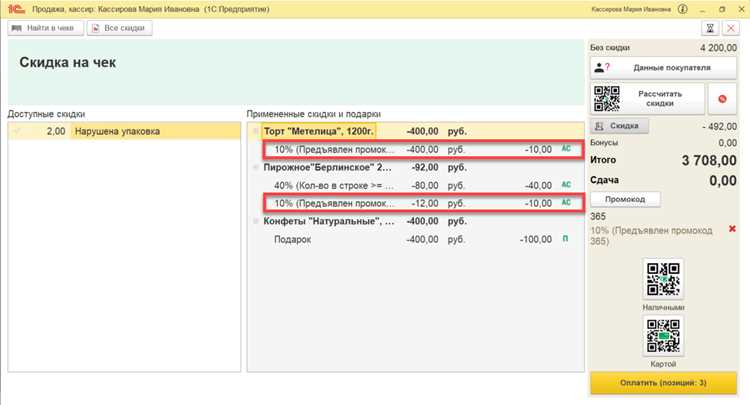Collapse the Конфеты "Натуральные" row
This screenshot has width=750, height=405.
255,221
